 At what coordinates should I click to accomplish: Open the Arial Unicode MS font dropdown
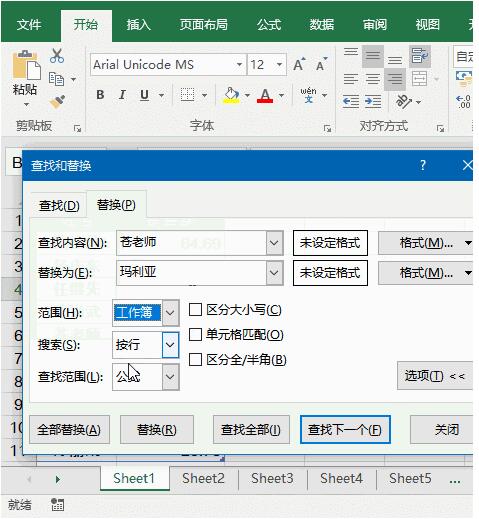(239, 64)
